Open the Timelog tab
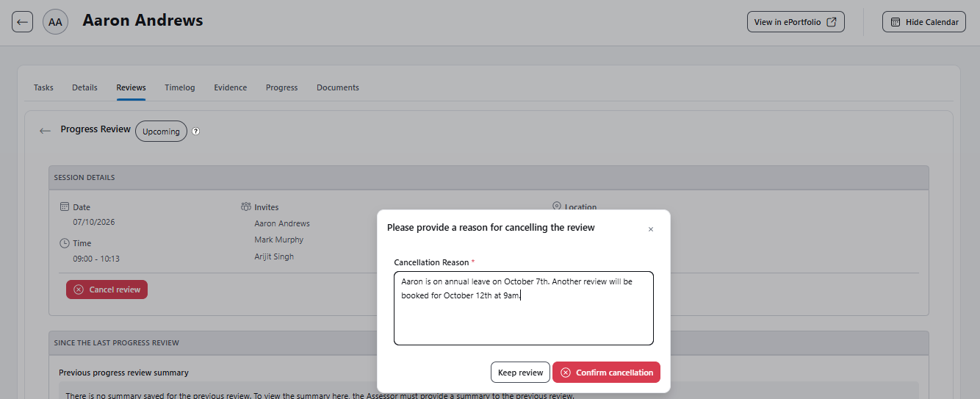 pos(180,87)
